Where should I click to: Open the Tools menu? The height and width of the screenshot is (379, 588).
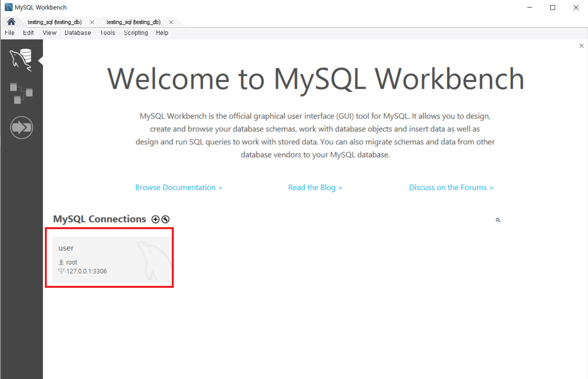coord(108,33)
